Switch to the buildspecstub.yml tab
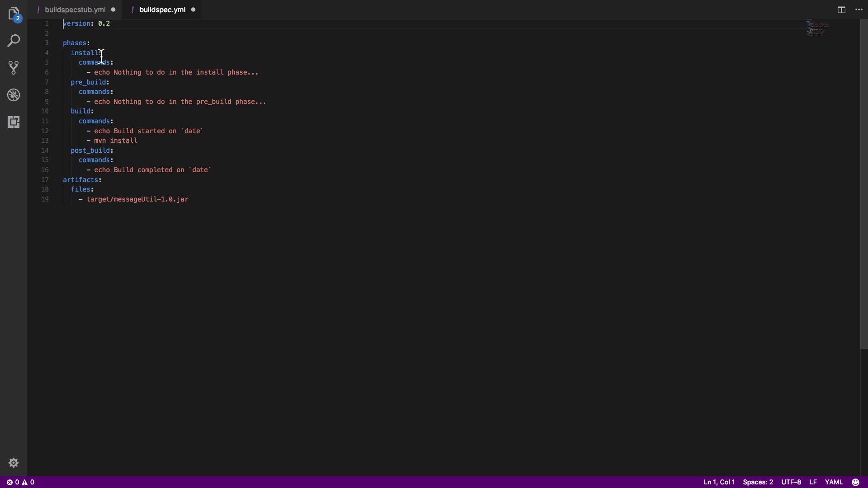 [x=75, y=9]
